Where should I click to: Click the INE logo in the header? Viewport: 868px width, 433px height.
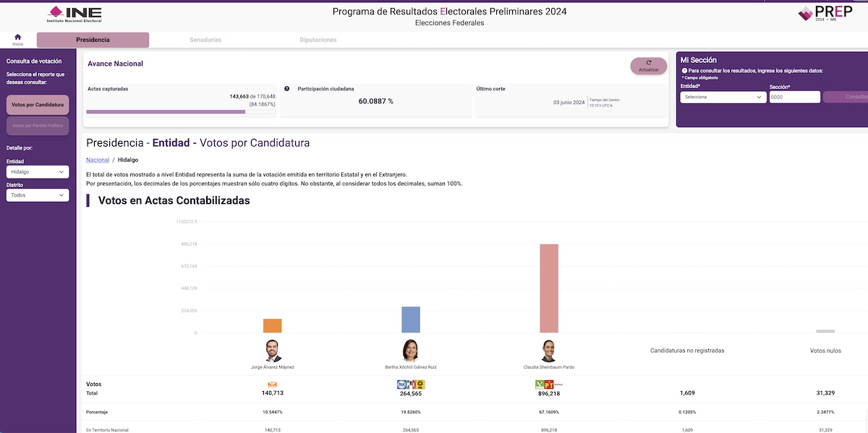coord(75,14)
